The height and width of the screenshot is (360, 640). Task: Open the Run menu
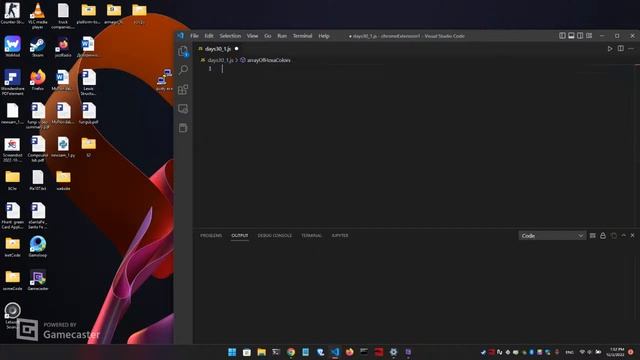pyautogui.click(x=282, y=36)
